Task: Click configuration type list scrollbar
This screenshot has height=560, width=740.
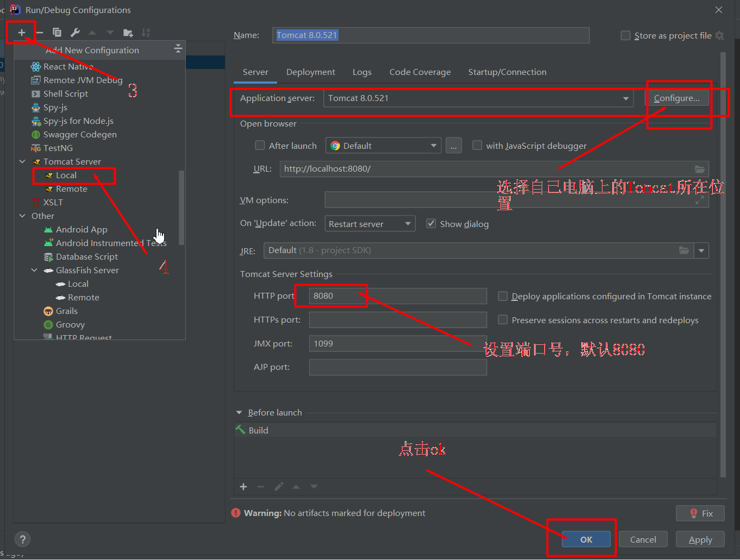Action: click(x=181, y=207)
